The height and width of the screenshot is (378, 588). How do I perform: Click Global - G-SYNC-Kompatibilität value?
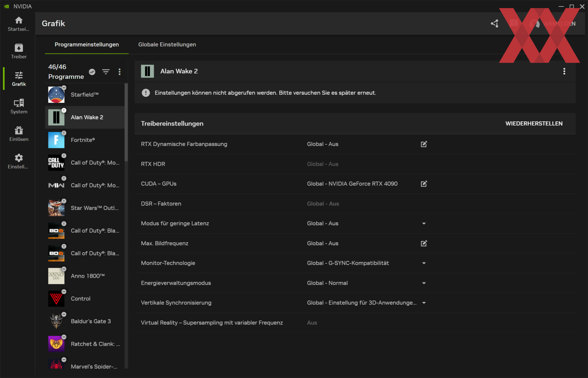(348, 263)
